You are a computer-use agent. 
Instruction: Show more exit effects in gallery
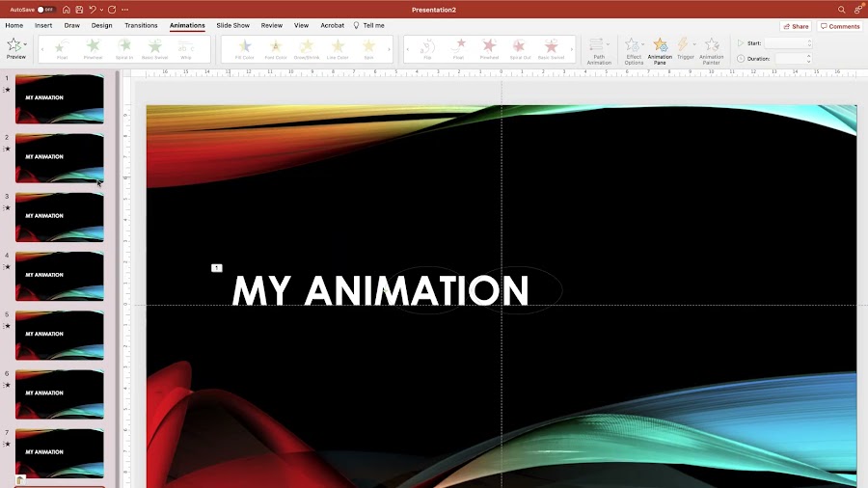point(572,49)
